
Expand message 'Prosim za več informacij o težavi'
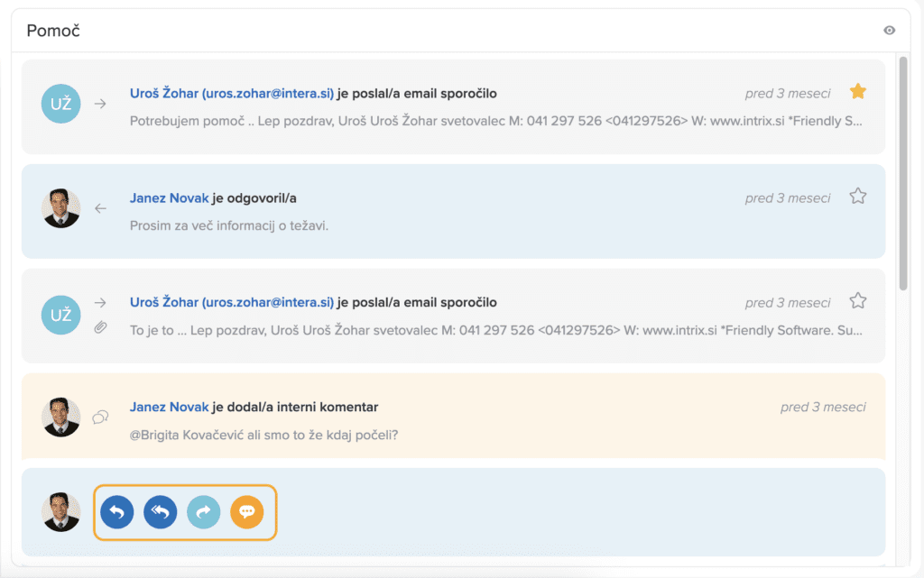click(229, 225)
